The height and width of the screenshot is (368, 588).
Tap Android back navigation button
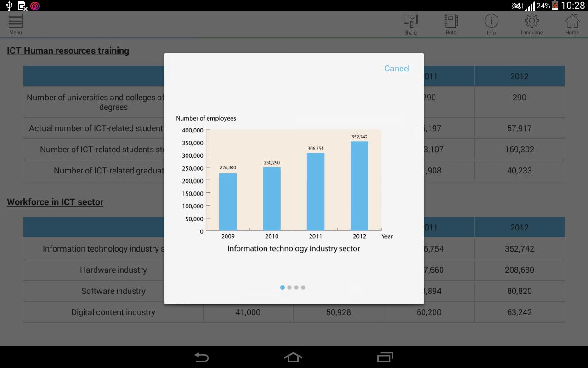pos(201,357)
